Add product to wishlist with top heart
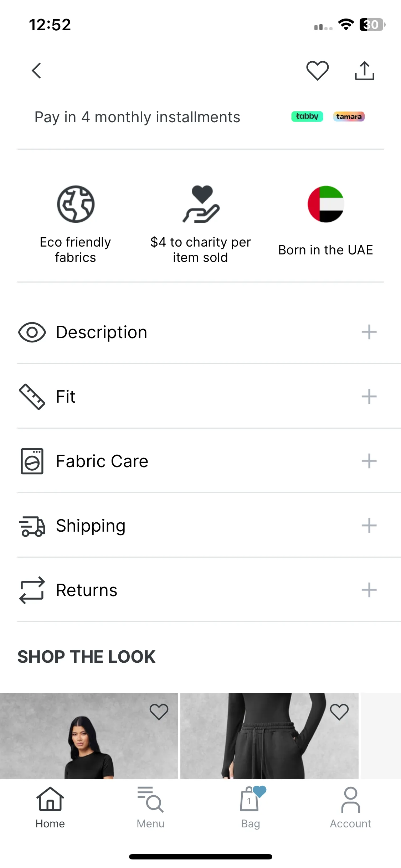 coord(317,71)
